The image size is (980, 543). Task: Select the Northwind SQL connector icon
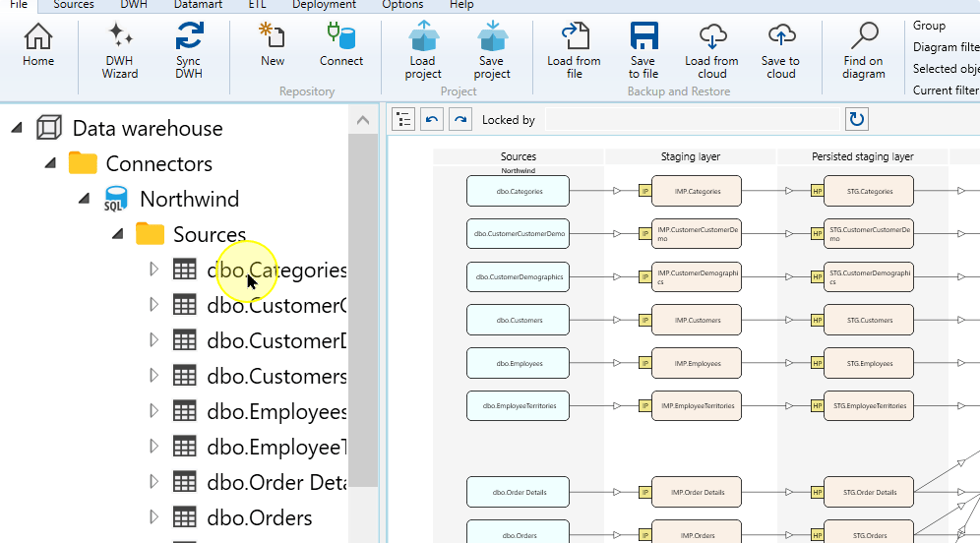[x=116, y=199]
